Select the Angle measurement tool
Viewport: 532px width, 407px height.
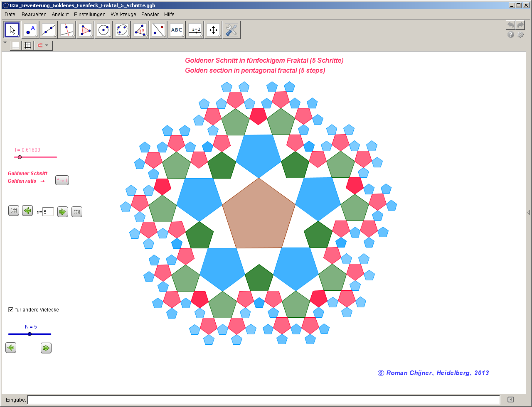point(140,30)
